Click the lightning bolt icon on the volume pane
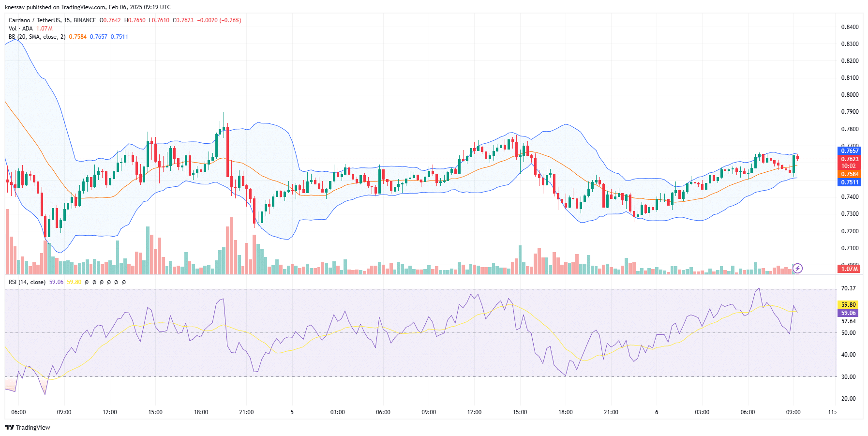 [x=797, y=268]
